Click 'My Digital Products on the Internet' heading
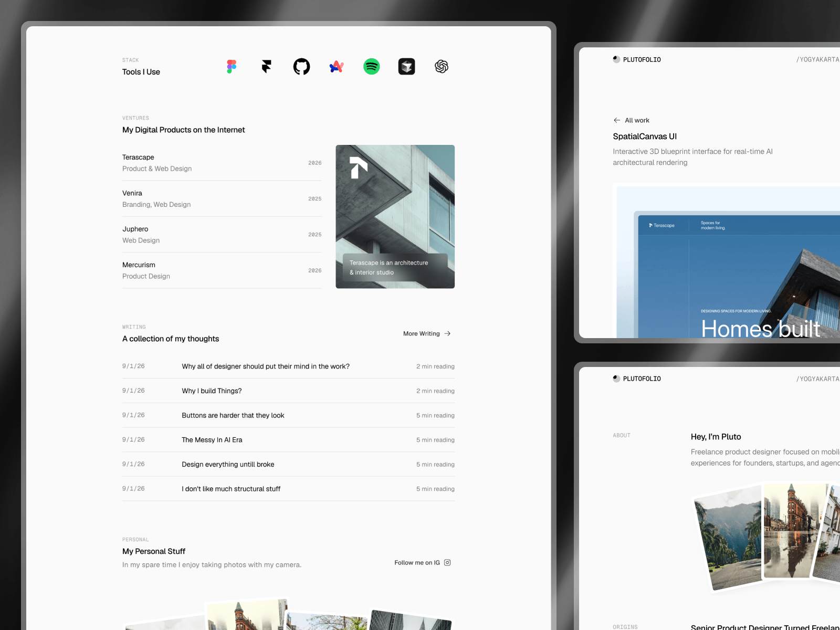The height and width of the screenshot is (630, 840). (x=184, y=130)
